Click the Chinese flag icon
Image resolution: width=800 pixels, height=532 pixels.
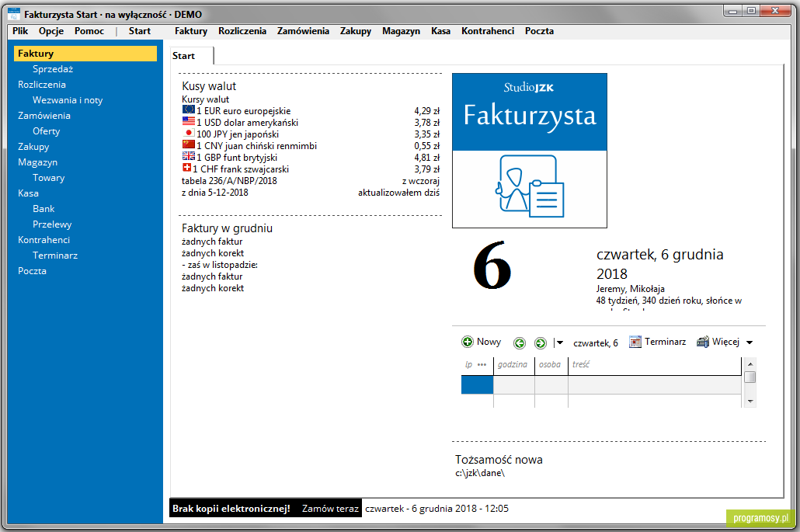pos(188,145)
